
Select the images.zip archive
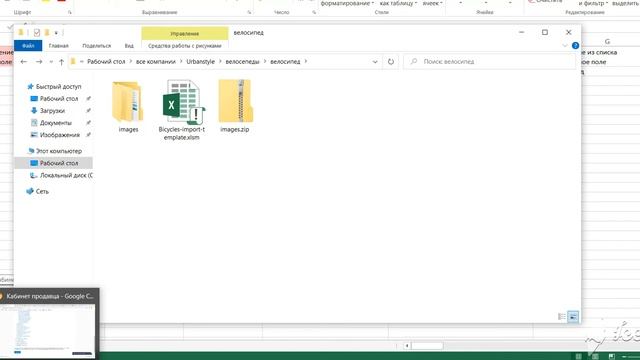(x=235, y=107)
